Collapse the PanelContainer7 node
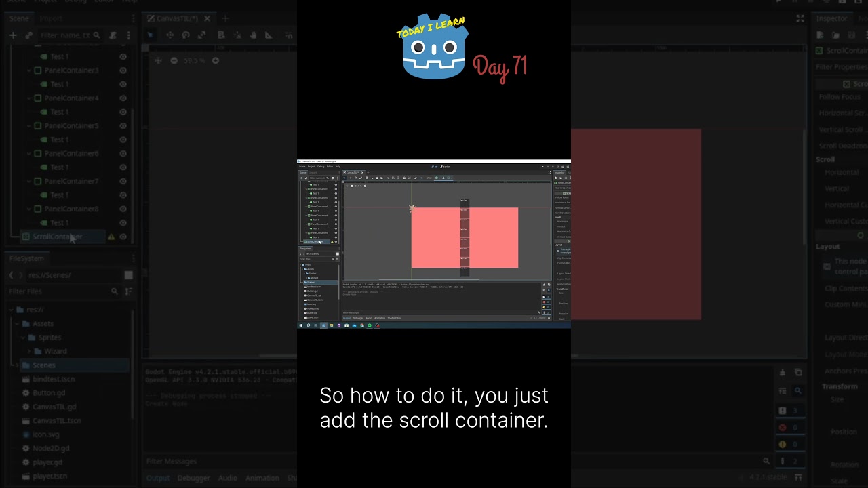 click(x=29, y=182)
